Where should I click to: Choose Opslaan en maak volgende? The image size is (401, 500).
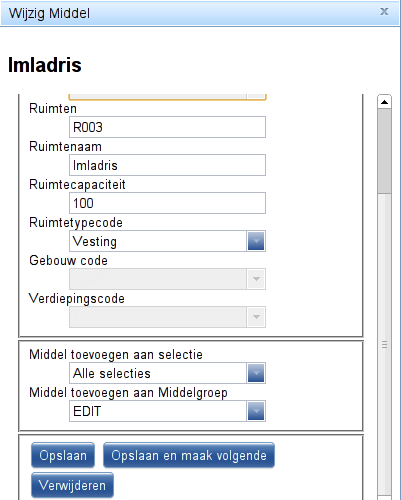point(189,455)
